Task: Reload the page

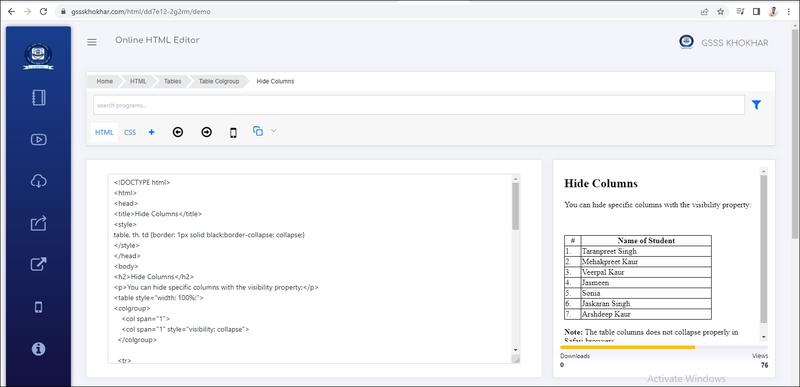Action: [x=43, y=11]
